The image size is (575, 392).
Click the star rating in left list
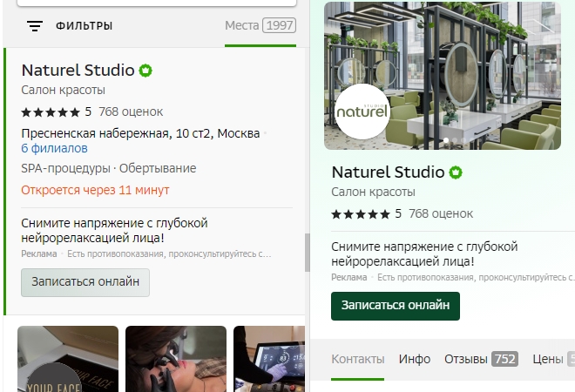point(51,112)
